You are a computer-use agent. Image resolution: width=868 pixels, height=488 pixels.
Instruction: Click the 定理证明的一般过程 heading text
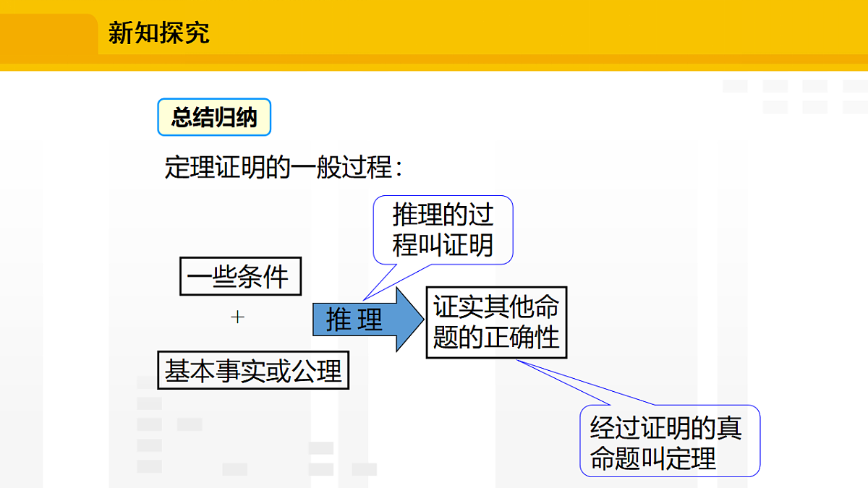pyautogui.click(x=284, y=167)
